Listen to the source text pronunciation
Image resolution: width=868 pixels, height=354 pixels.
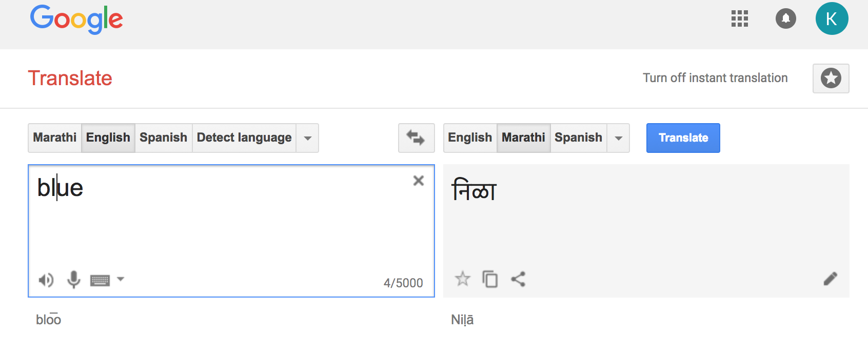click(x=46, y=280)
